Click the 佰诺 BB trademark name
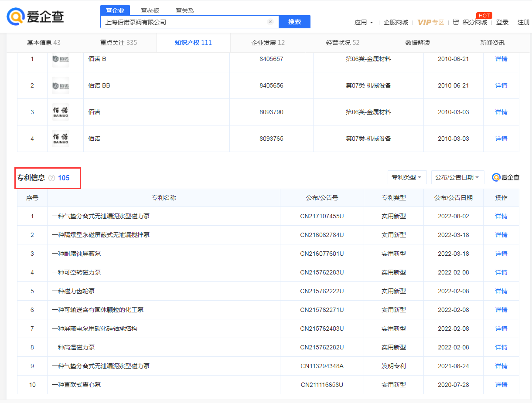532x403 pixels. (99, 85)
